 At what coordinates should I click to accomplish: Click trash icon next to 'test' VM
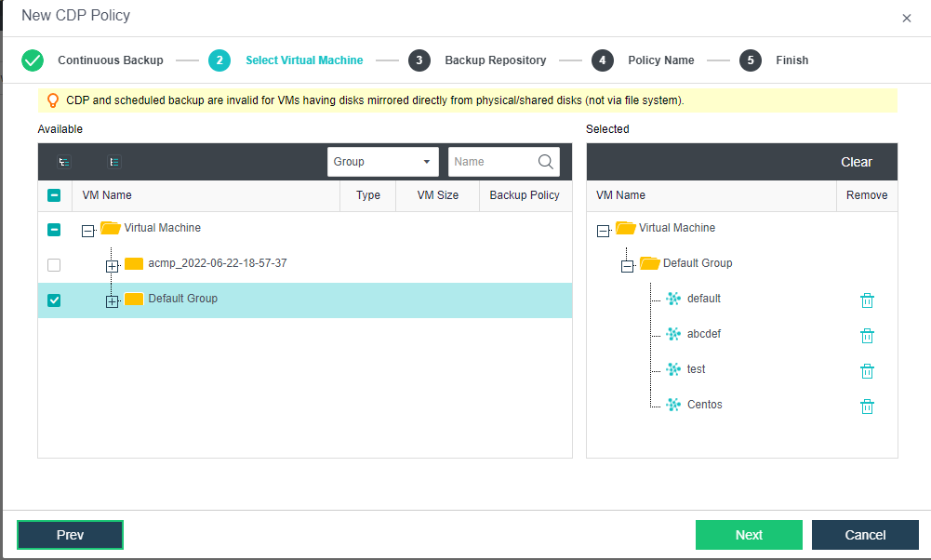click(867, 371)
